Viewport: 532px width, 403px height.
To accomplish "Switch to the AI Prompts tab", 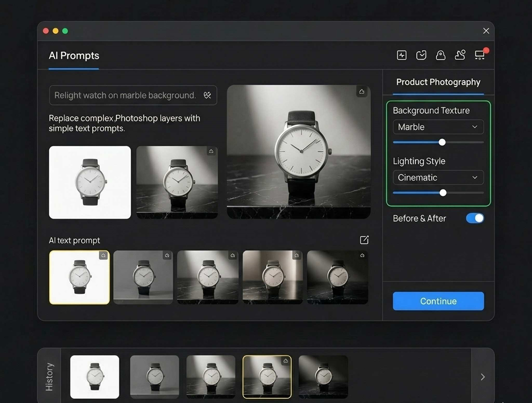I will [74, 55].
